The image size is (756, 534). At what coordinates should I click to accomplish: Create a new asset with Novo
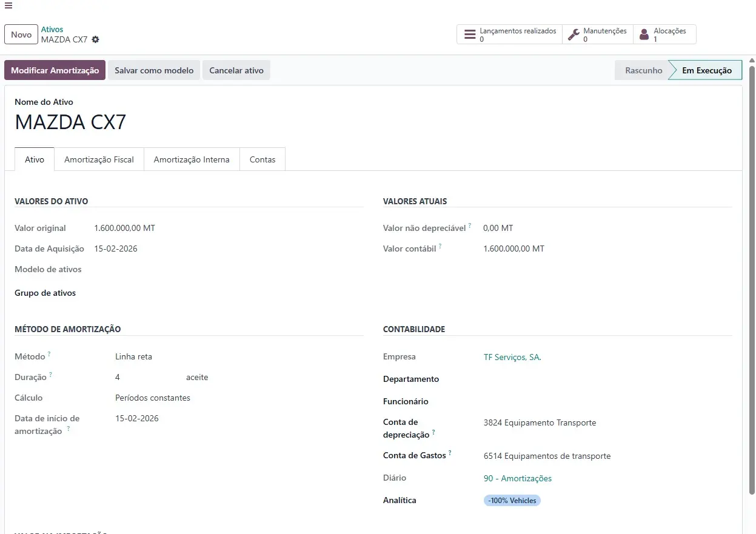click(21, 35)
